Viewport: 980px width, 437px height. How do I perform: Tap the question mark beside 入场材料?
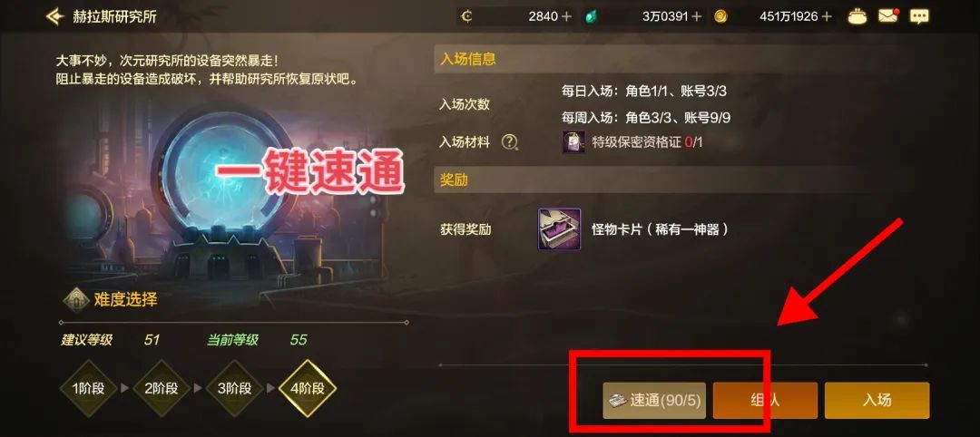(510, 142)
